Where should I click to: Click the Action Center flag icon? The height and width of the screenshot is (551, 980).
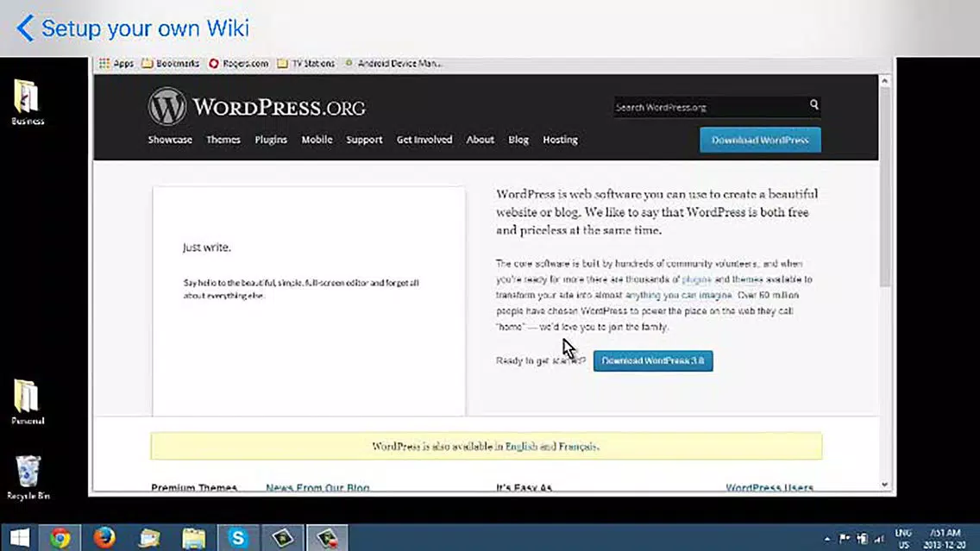pos(845,539)
